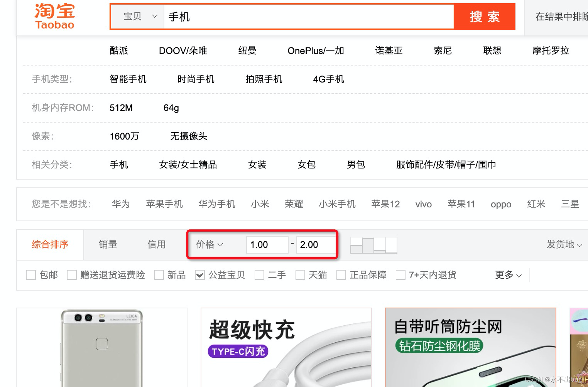Check the 7+天内退货 checkbox

(x=400, y=275)
